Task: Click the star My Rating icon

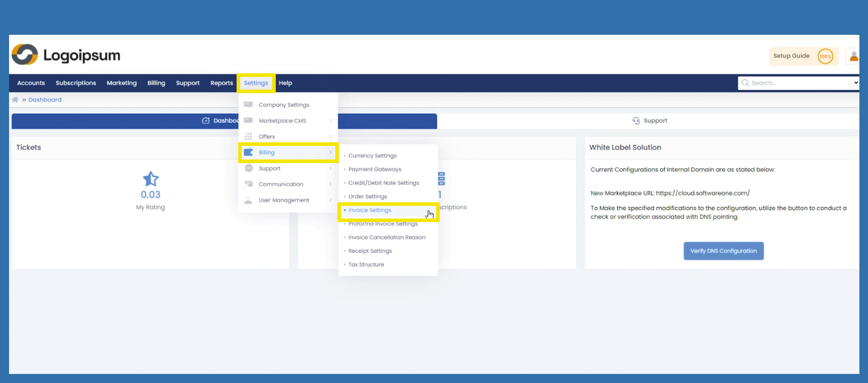Action: 150,179
